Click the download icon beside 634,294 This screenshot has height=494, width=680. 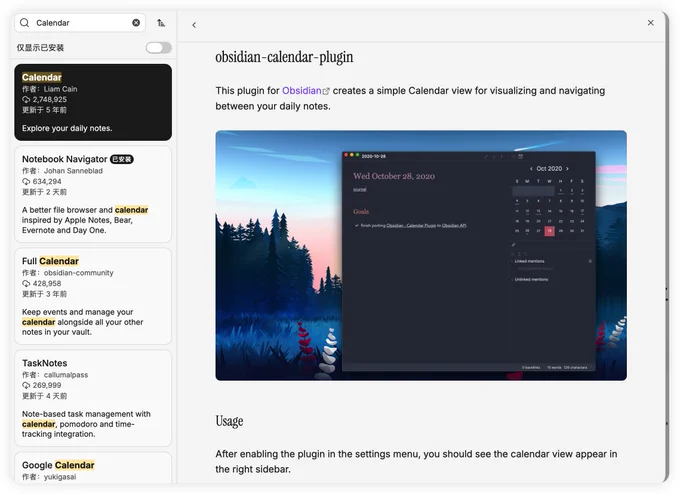pyautogui.click(x=26, y=182)
